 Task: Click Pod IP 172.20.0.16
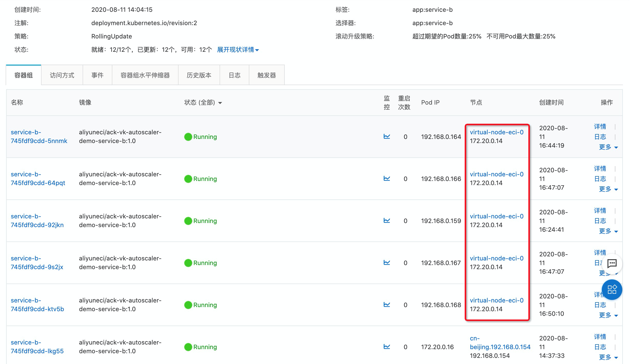pyautogui.click(x=437, y=347)
